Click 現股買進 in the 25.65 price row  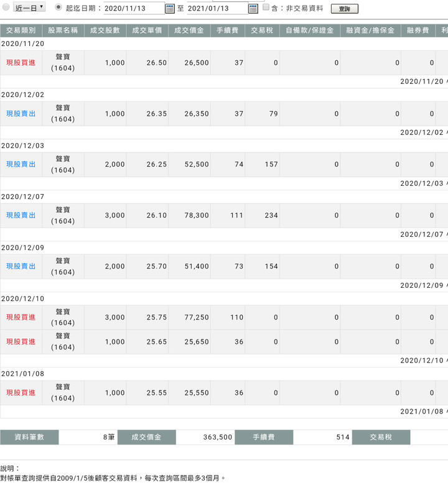click(21, 342)
